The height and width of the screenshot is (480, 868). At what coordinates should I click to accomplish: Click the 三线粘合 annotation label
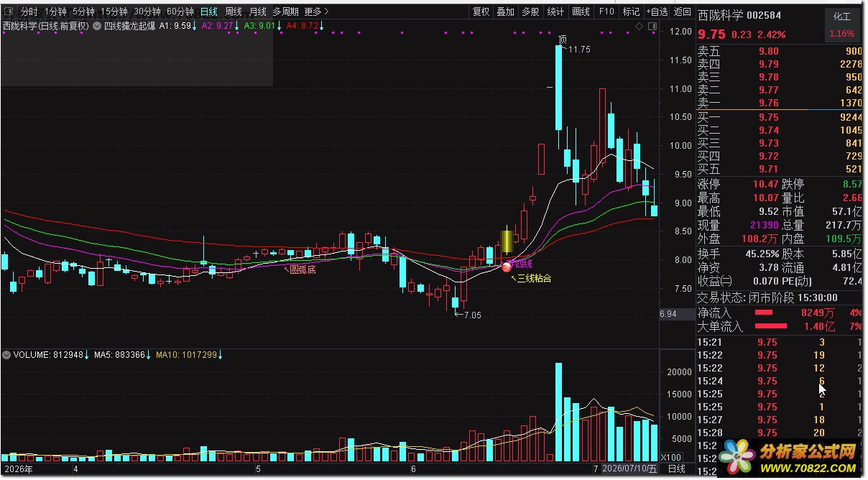[x=534, y=278]
